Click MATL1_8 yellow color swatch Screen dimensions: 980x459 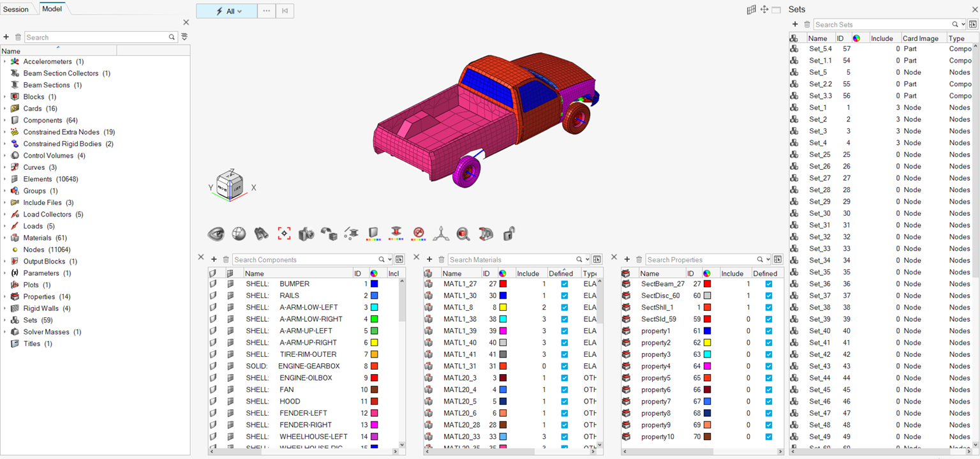coord(503,307)
